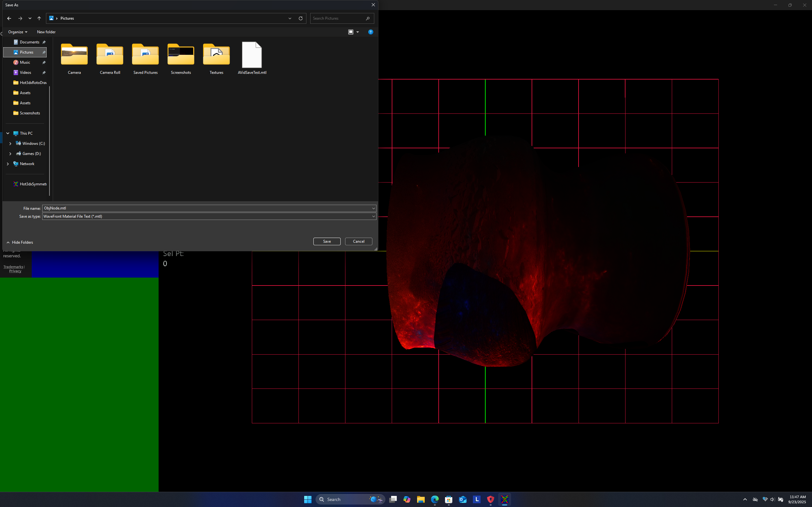Open Windows Security shield on the taskbar

pos(491,499)
